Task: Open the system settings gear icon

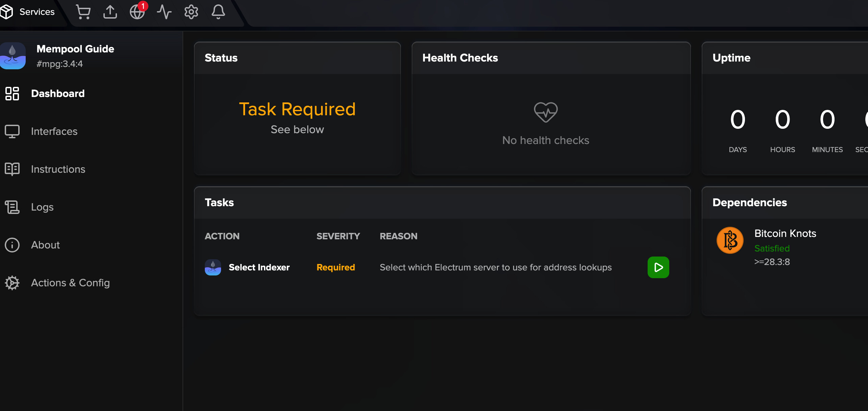Action: 191,12
